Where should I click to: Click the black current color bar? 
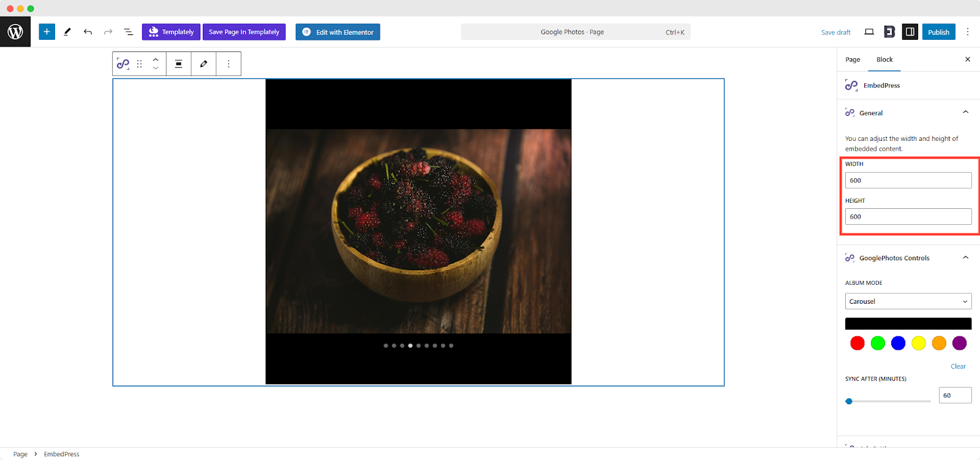tap(908, 323)
